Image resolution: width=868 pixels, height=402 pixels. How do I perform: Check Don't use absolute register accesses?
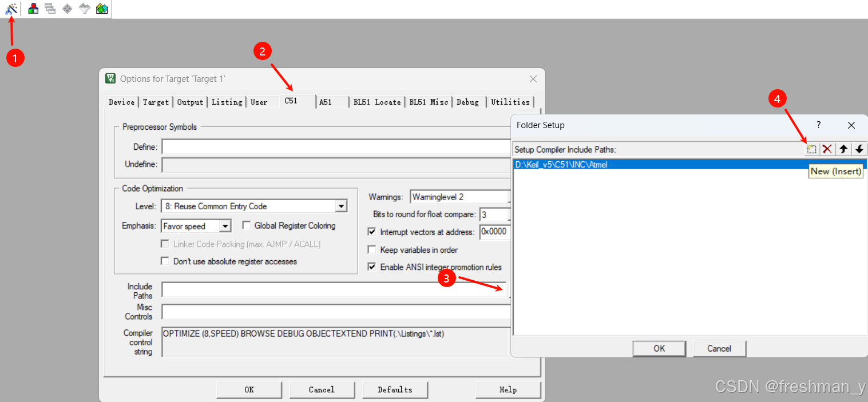pyautogui.click(x=165, y=261)
